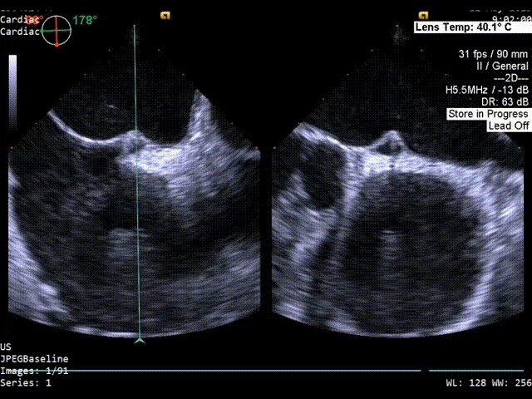
Task: Click the yellow orientation marker above right image
Action: click(423, 15)
